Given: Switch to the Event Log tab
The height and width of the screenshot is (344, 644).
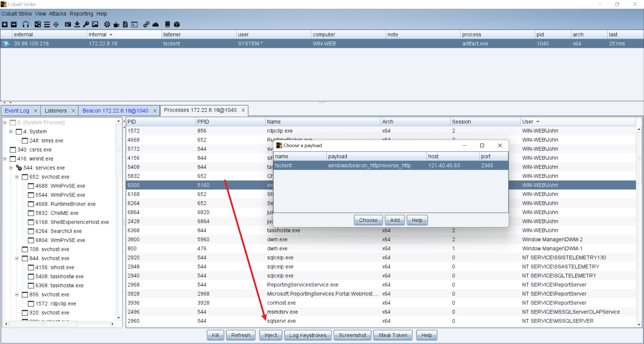Looking at the screenshot, I should 17,111.
